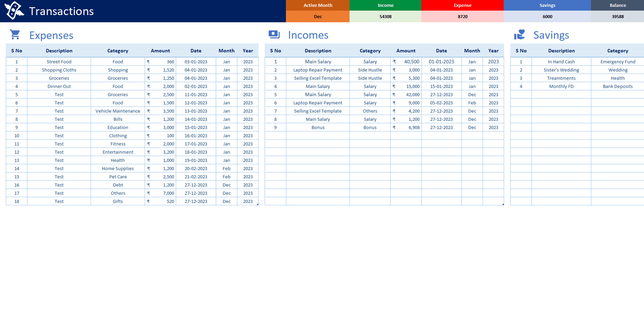This screenshot has width=644, height=333.
Task: Click the Expenses table resize handle corner
Action: (x=258, y=204)
